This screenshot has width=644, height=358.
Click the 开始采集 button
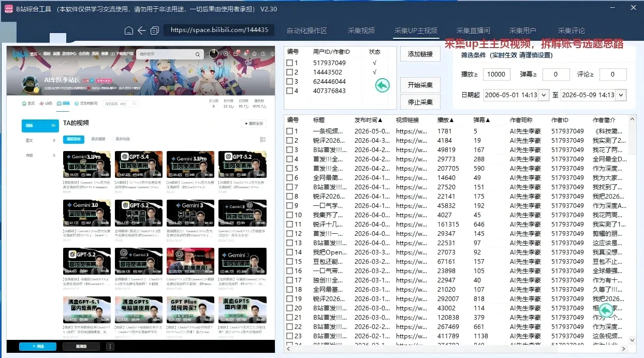[x=420, y=85]
